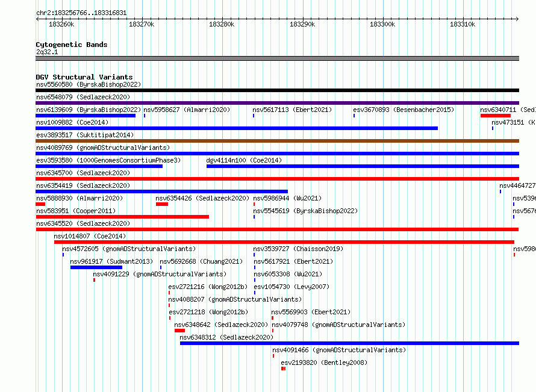Viewport: 536px width, 392px height.
Task: Select blue bar under esv3593580
Action: (x=99, y=166)
